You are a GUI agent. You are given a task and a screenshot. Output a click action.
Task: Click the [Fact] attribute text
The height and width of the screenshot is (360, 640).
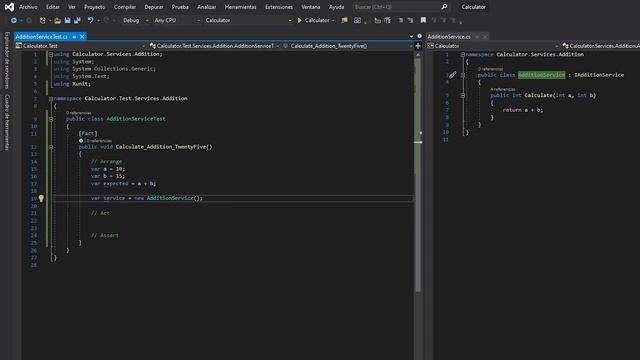click(x=88, y=133)
